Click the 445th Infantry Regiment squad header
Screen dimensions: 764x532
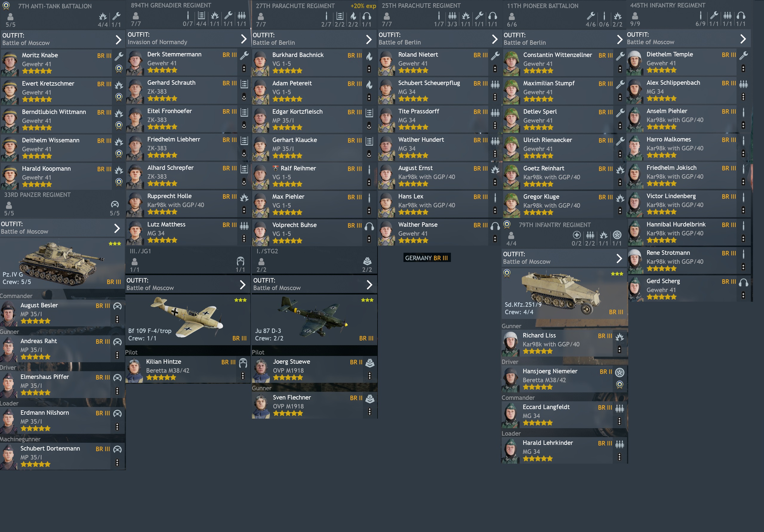(x=688, y=14)
